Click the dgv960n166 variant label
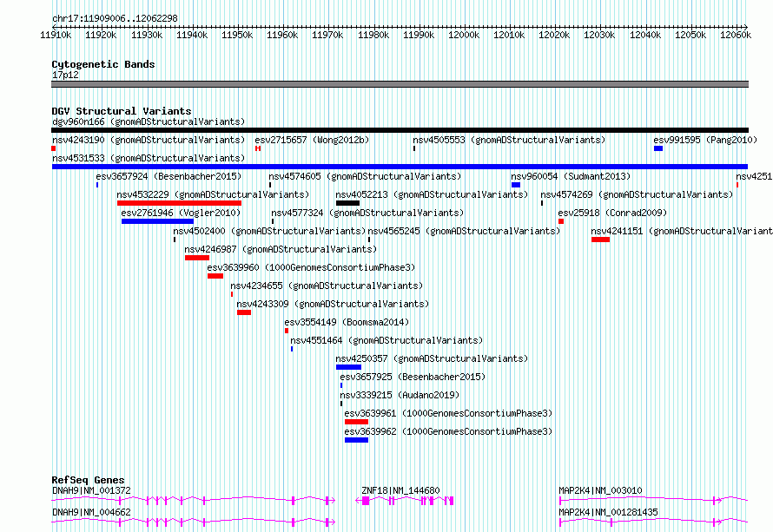 tap(149, 122)
